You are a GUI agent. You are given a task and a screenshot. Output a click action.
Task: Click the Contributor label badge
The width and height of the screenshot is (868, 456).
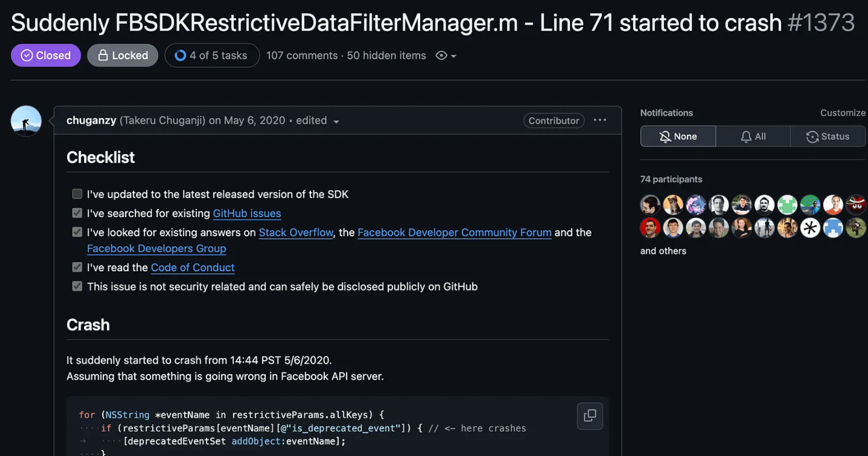coord(554,120)
